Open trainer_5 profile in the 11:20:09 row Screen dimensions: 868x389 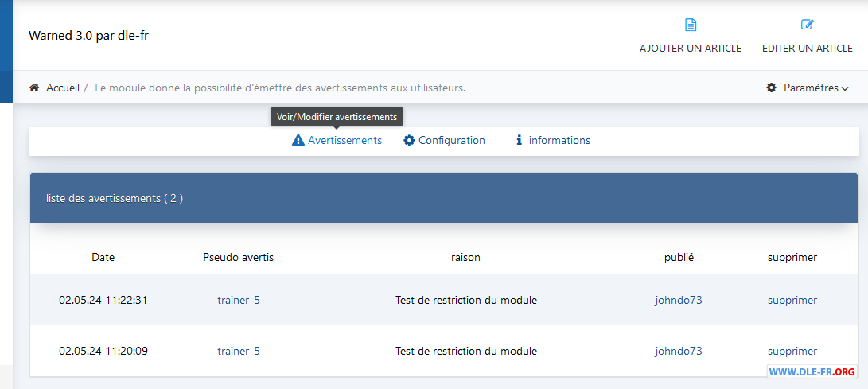(x=239, y=351)
